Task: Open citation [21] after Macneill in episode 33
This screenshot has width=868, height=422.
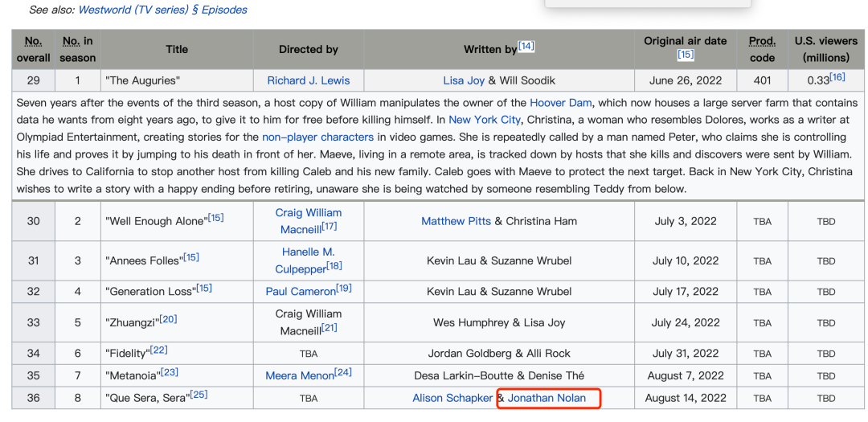Action: coord(329,328)
